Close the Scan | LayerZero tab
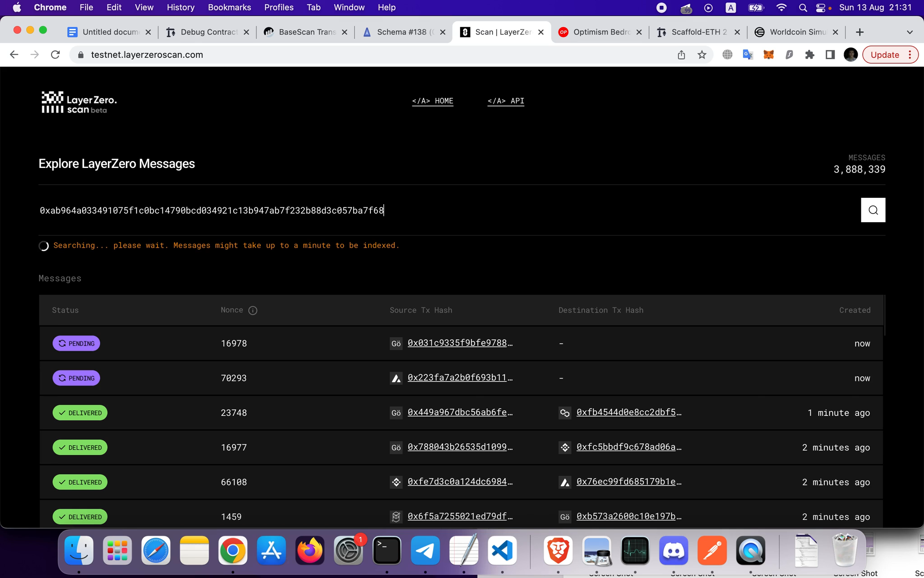This screenshot has height=578, width=924. pyautogui.click(x=541, y=32)
